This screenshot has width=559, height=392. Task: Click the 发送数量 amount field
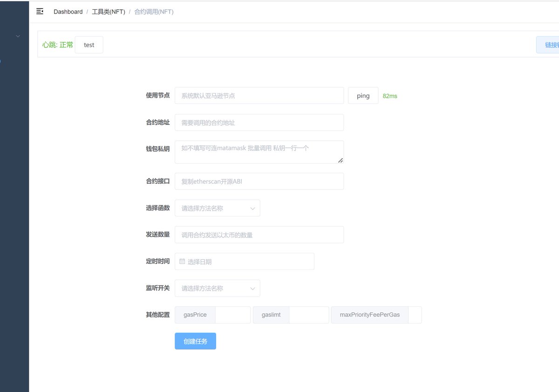[x=259, y=235]
